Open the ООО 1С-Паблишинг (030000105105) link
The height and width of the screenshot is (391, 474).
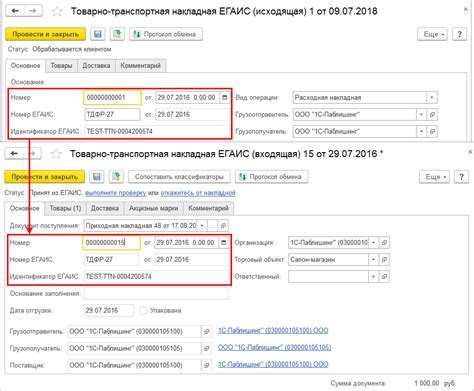(274, 347)
